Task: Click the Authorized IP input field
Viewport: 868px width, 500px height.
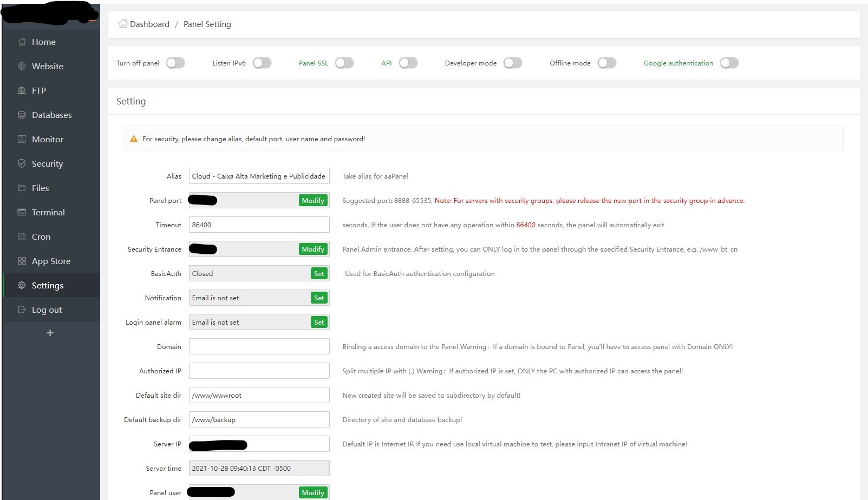Action: point(259,371)
